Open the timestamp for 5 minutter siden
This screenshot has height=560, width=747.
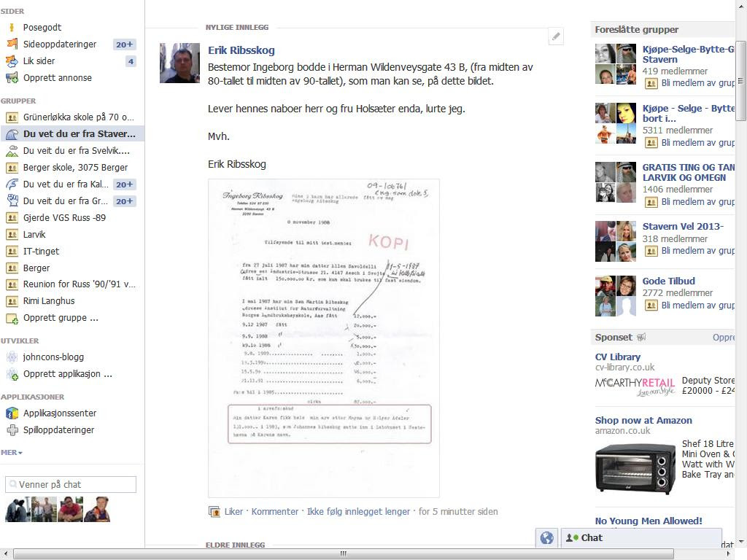coord(458,511)
